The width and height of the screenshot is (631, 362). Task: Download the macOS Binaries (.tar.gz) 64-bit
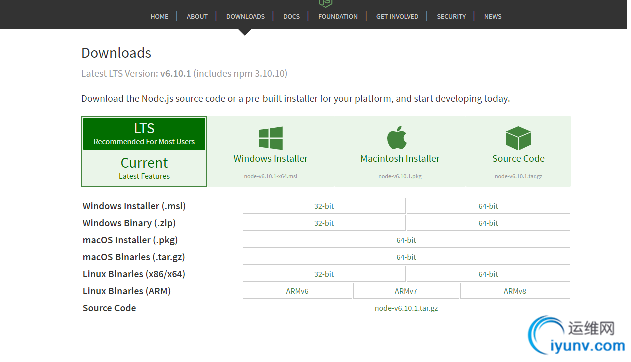(x=406, y=257)
